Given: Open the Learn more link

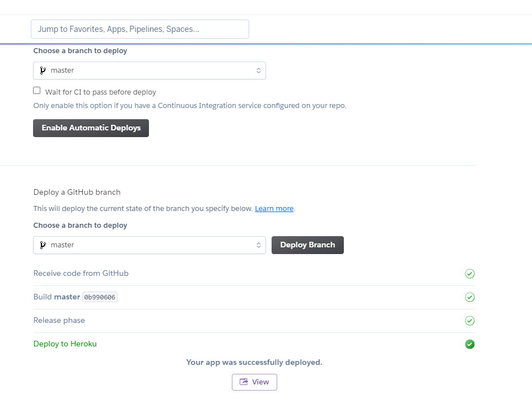Looking at the screenshot, I should [x=274, y=209].
